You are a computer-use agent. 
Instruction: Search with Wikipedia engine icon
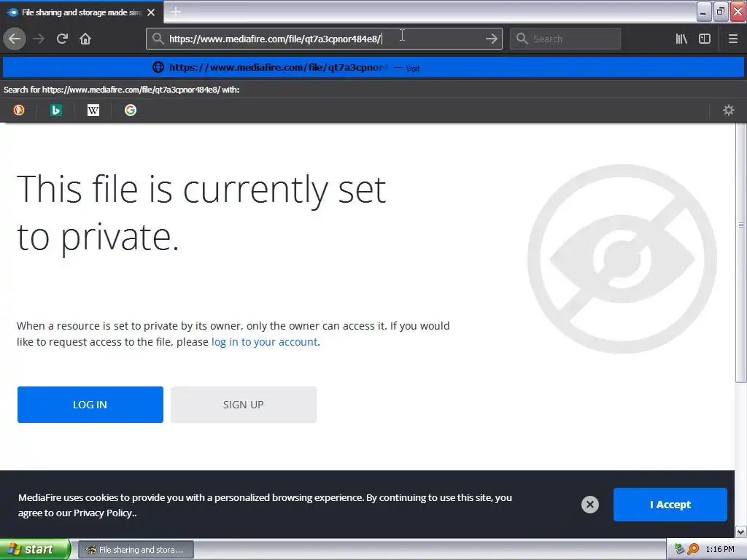pyautogui.click(x=93, y=110)
